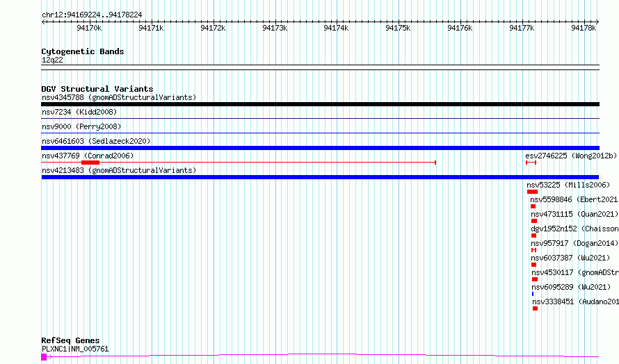Open the nsv6095289 (Wu2021) label
Viewport: 619px width, 364px height.
571,287
